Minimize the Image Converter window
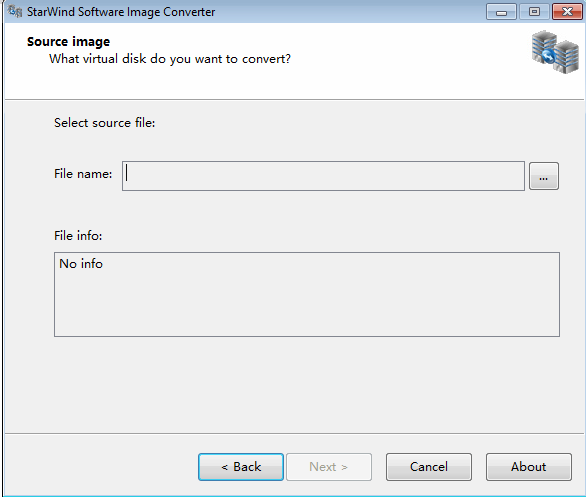586x497 pixels. 501,12
